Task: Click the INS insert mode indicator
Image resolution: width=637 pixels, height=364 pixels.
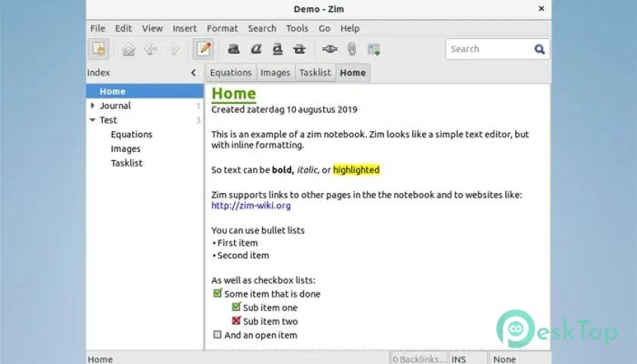Action: pos(459,359)
